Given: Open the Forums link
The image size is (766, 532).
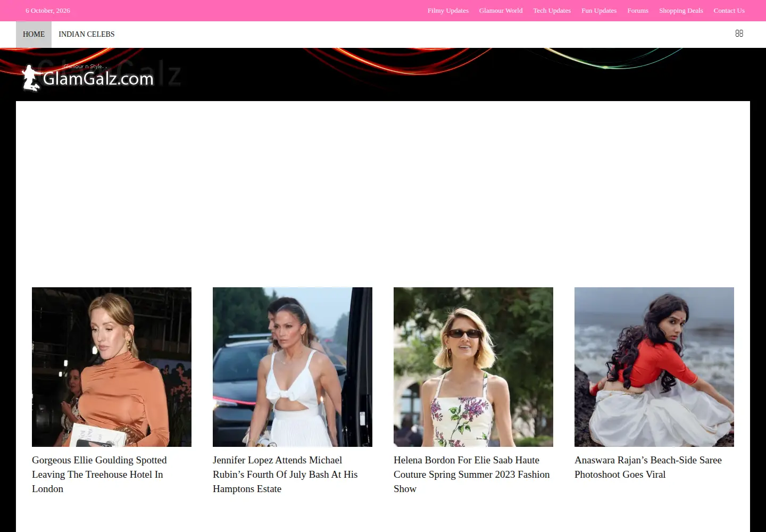Looking at the screenshot, I should pyautogui.click(x=638, y=11).
